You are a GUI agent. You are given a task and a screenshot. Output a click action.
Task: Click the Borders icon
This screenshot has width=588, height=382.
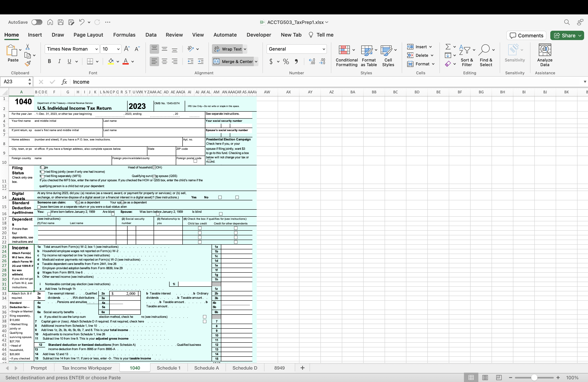[x=90, y=61]
